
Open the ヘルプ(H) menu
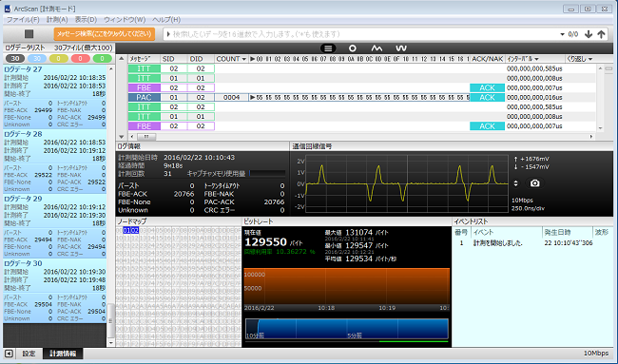166,19
